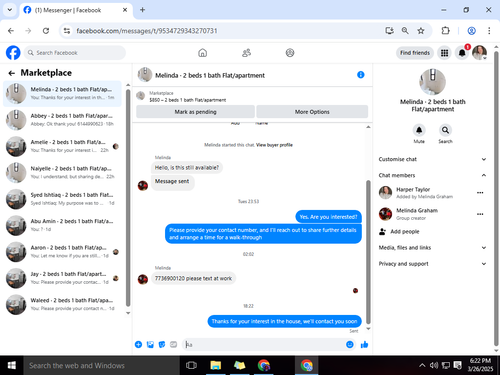Open the account profile picture menu
This screenshot has height=375, width=500.
click(x=479, y=53)
